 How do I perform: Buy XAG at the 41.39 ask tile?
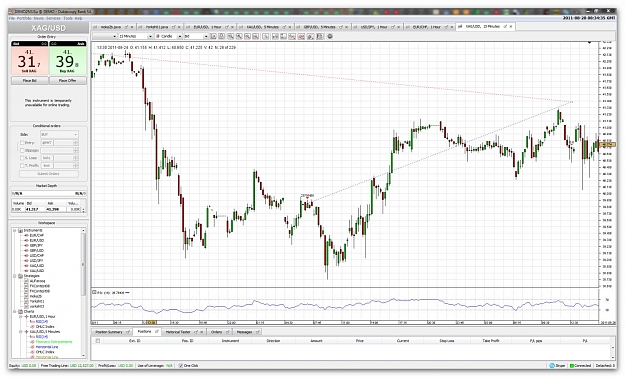pyautogui.click(x=68, y=60)
